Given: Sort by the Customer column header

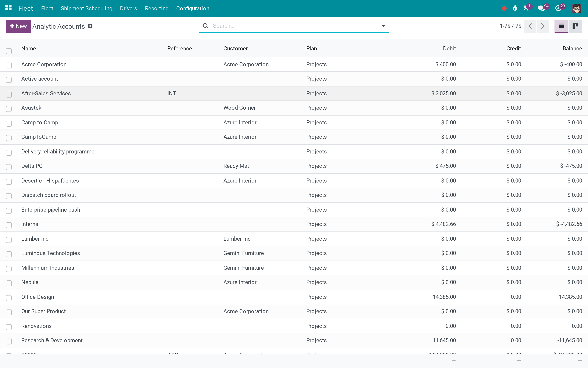Looking at the screenshot, I should point(235,48).
